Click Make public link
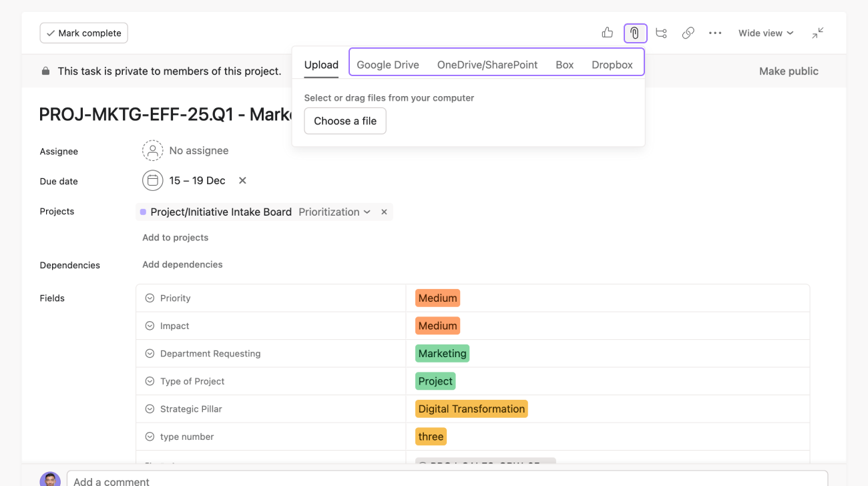The image size is (868, 486). pyautogui.click(x=788, y=71)
